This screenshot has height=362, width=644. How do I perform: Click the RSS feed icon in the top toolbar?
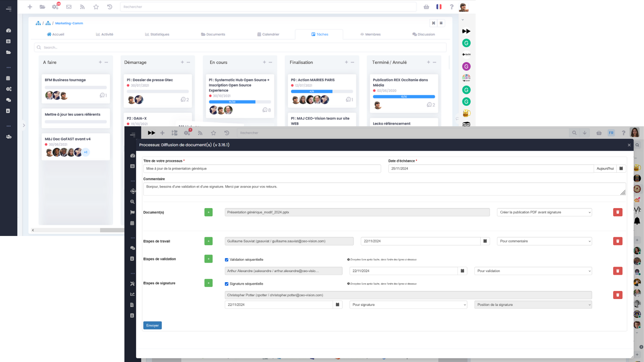pyautogui.click(x=82, y=7)
